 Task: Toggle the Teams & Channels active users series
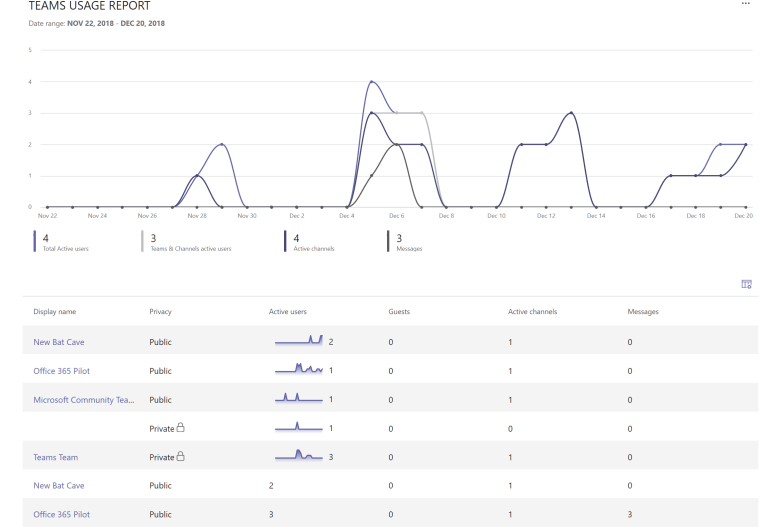pos(190,242)
